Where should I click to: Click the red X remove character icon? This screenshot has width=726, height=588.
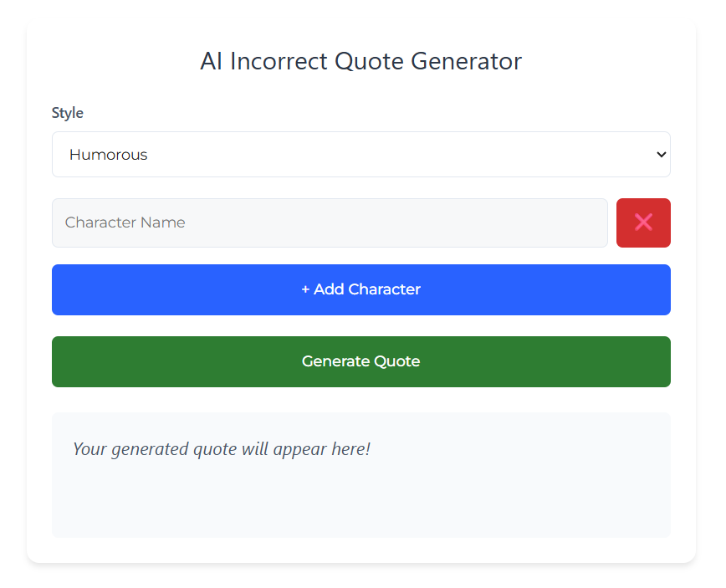point(643,222)
